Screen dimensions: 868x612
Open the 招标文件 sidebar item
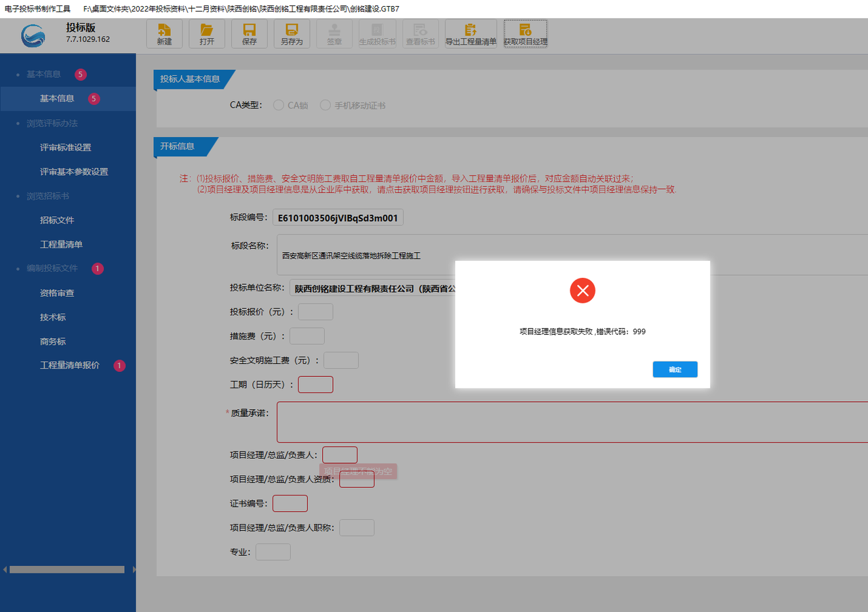(57, 220)
